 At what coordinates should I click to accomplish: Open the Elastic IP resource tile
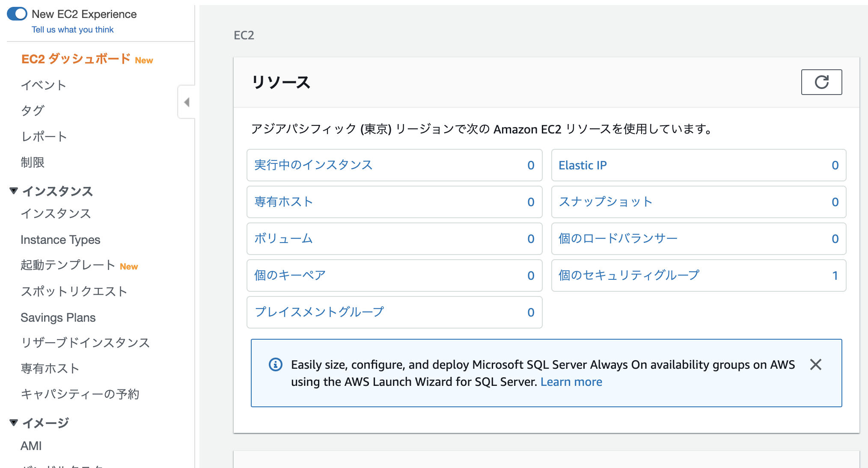pos(583,165)
